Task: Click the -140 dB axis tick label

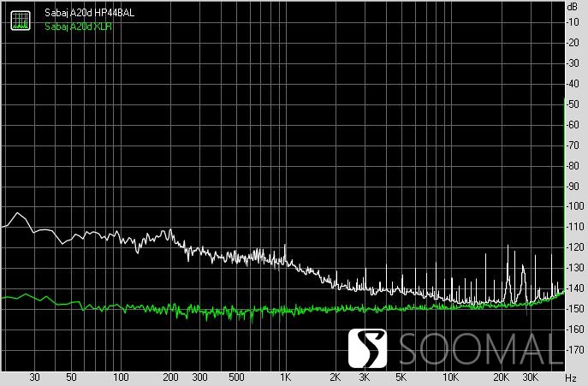Action: [575, 288]
